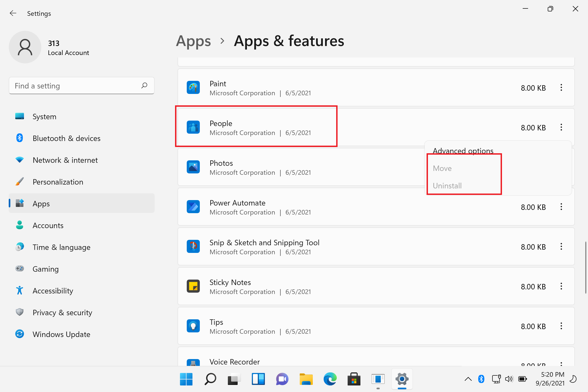The width and height of the screenshot is (588, 392).
Task: Open the three-dot menu for Sticky Notes
Action: pos(561,286)
